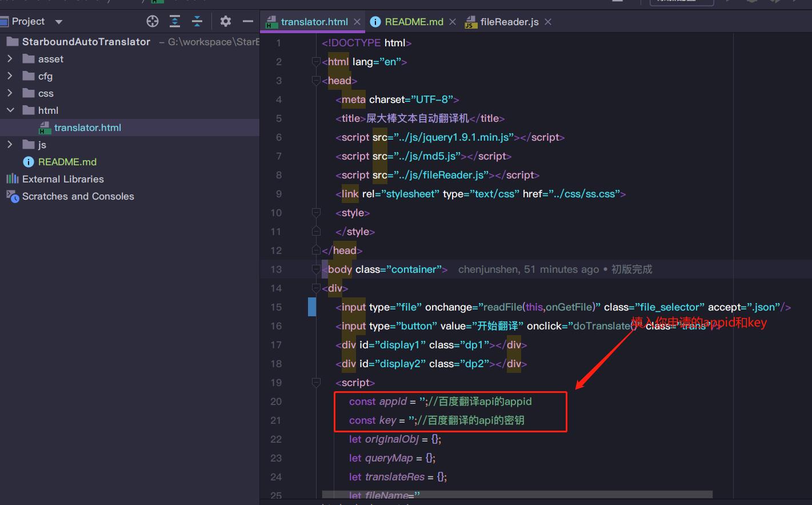812x505 pixels.
Task: Click originalObj variable on line 22
Action: [x=392, y=439]
